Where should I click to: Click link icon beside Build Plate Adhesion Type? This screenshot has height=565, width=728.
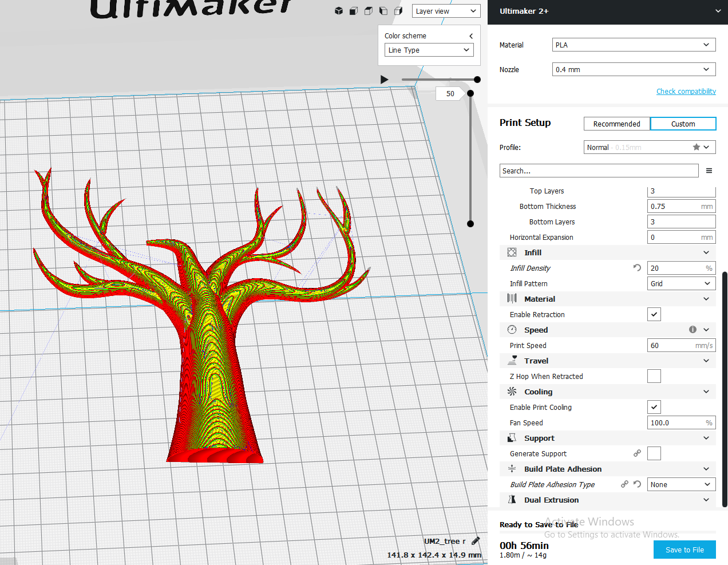[624, 484]
